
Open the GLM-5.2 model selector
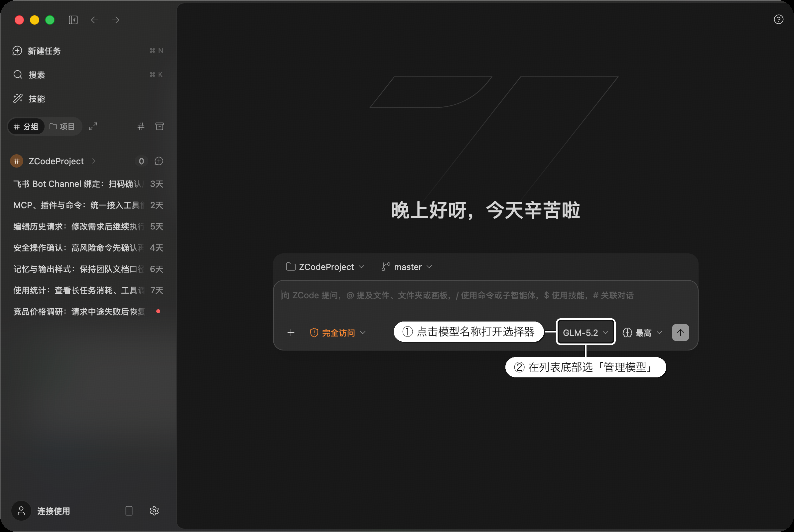586,332
